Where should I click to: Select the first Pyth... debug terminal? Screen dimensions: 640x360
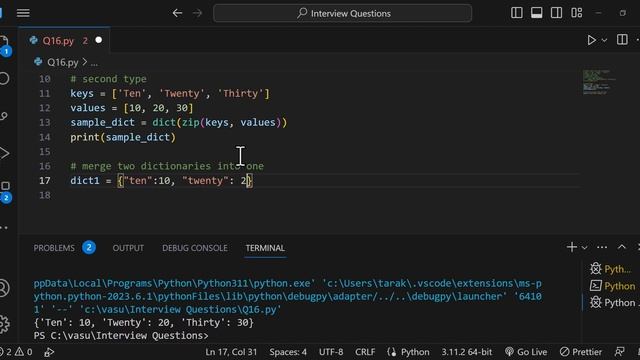[x=611, y=269]
